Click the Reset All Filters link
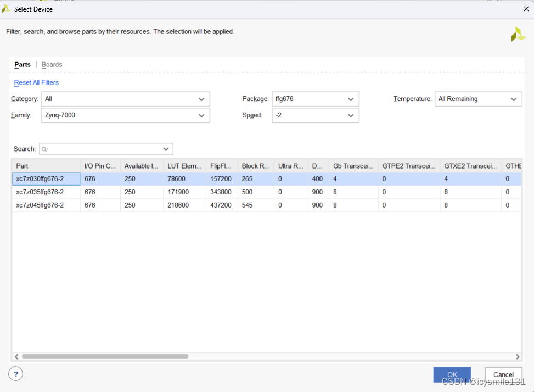 (36, 83)
